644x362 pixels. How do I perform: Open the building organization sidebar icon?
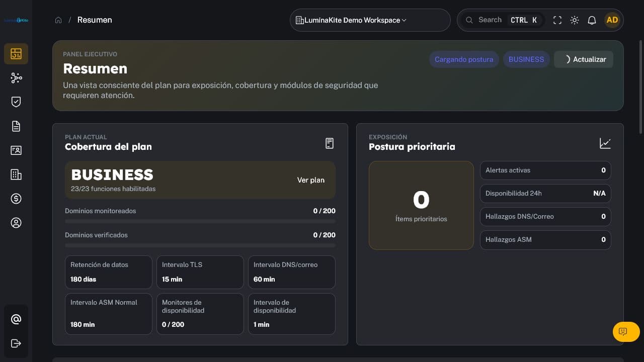[16, 174]
